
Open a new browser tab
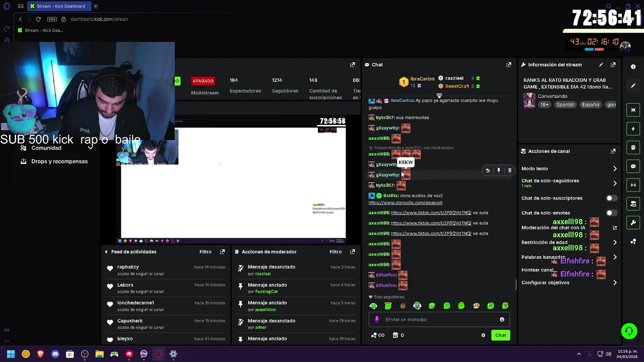click(96, 6)
